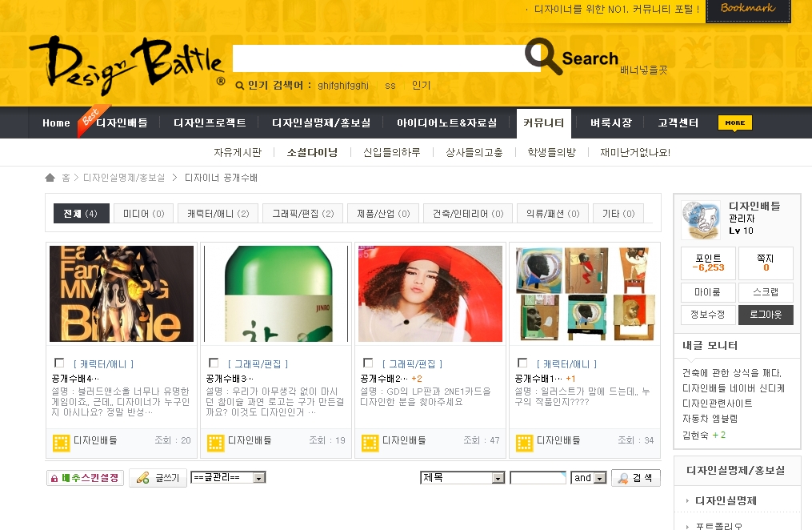
Task: Click the 검색 button beside the and dropdown
Action: [636, 478]
